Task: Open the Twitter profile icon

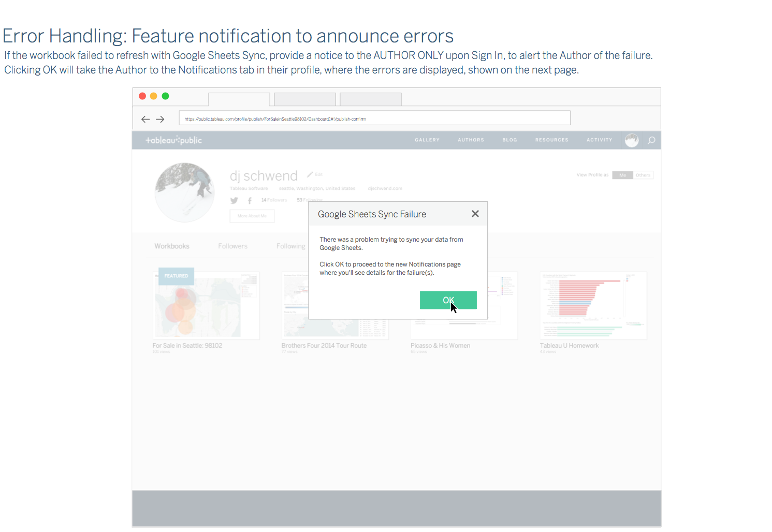Action: 234,200
